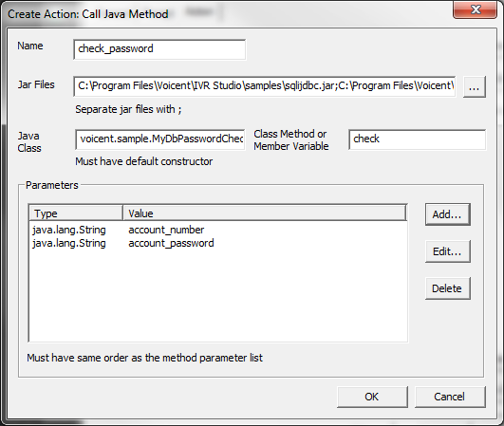Click the Name field containing check_password
504x426 pixels.
coord(159,49)
